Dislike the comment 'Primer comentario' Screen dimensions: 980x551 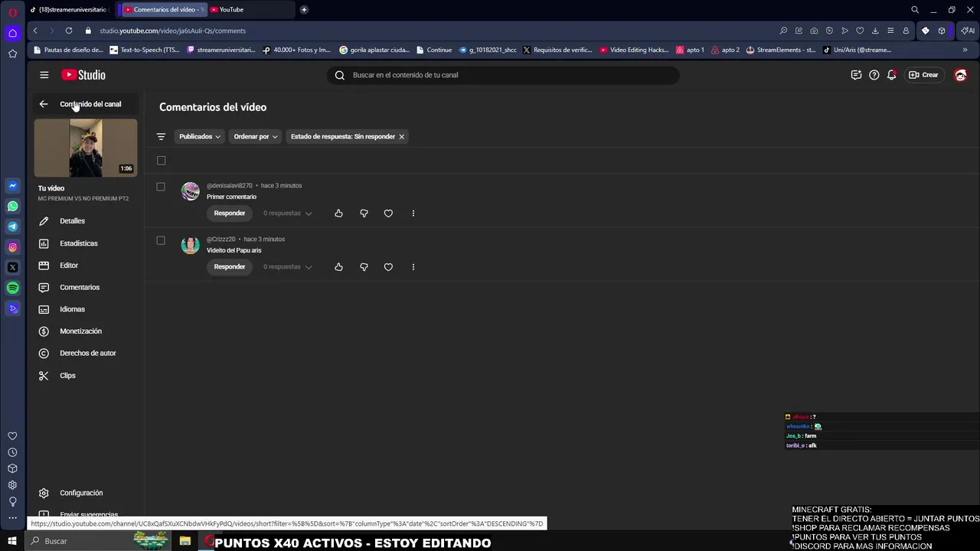pos(364,214)
